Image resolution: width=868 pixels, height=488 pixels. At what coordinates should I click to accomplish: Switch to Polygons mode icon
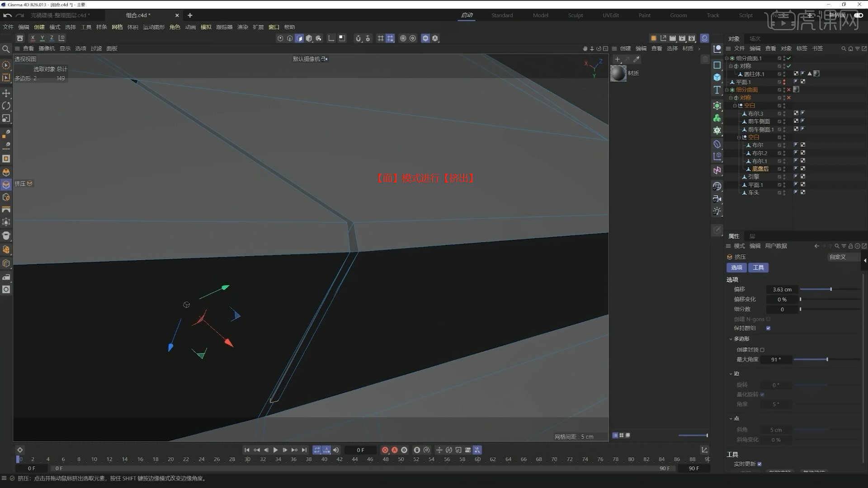pos(299,38)
